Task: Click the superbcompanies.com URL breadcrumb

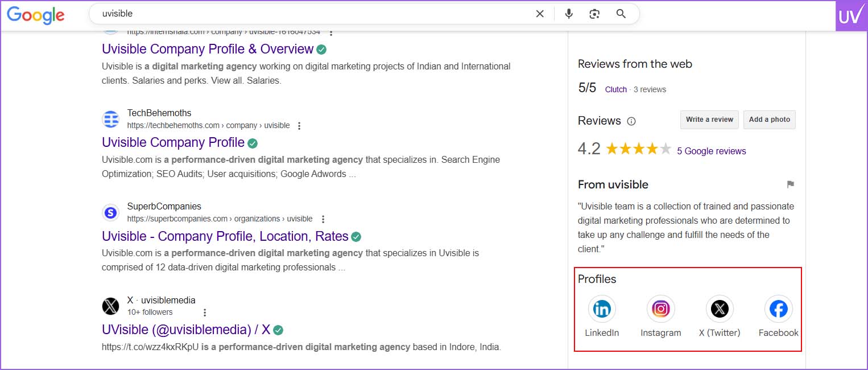Action: pos(220,219)
